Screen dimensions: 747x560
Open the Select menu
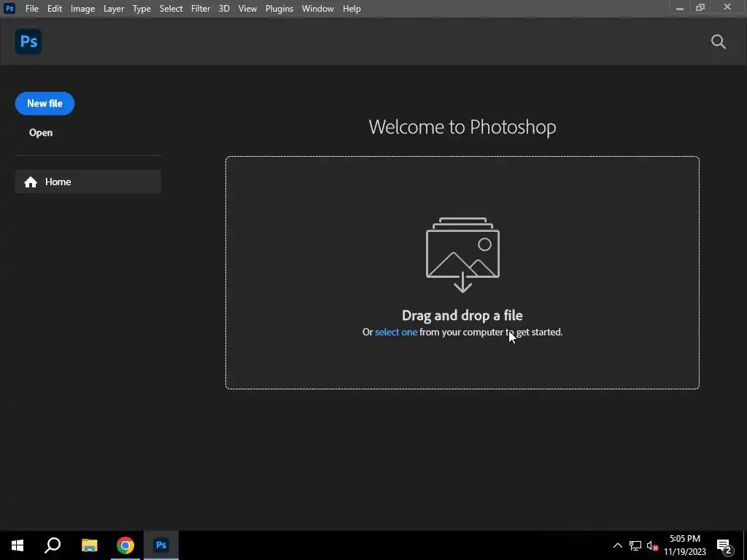[x=171, y=9]
